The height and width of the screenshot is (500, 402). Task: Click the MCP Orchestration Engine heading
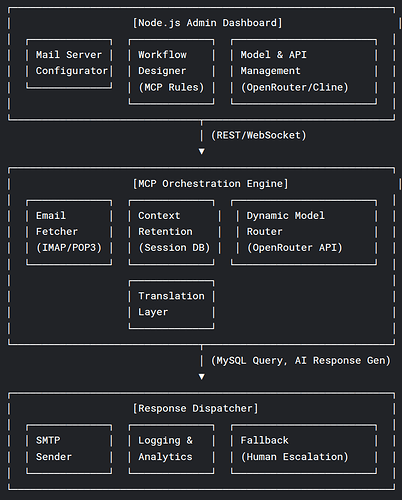(x=210, y=184)
